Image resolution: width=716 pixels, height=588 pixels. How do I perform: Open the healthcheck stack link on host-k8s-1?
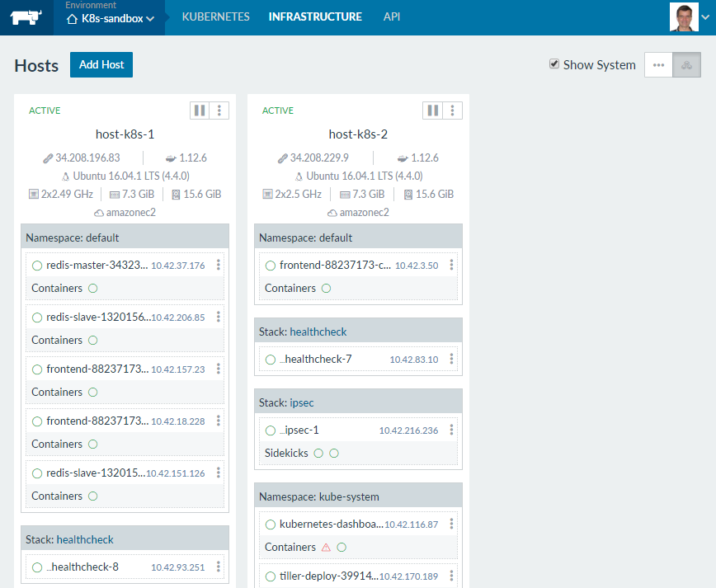click(x=85, y=539)
